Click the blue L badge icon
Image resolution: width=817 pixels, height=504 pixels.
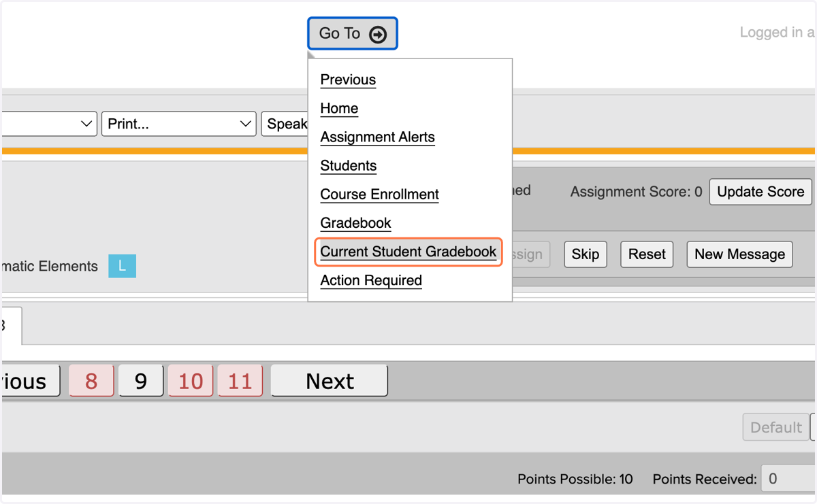[122, 266]
